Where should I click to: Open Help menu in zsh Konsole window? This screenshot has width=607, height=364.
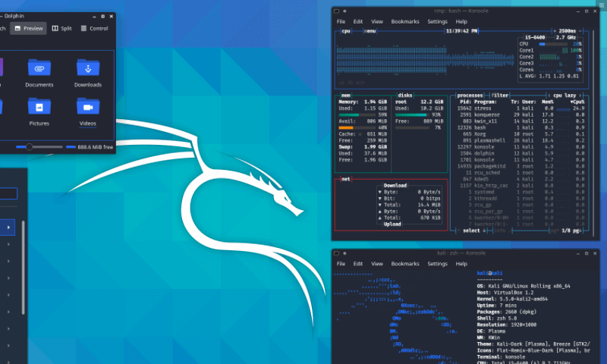(x=461, y=264)
